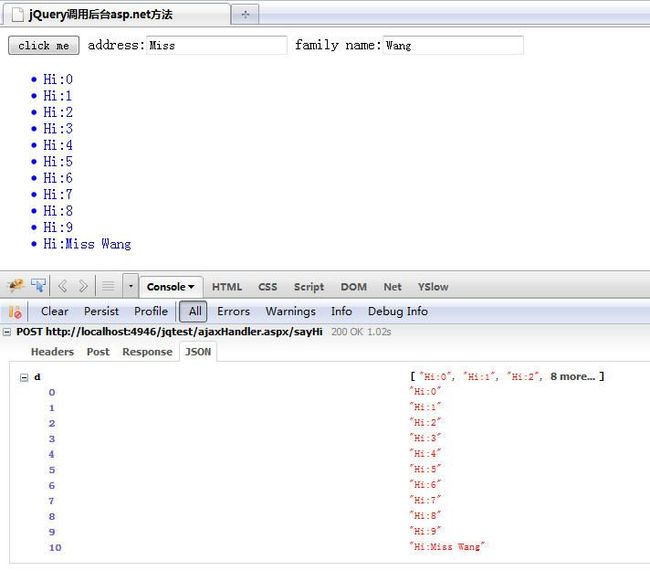Click the 'Hi:9' list item

click(58, 227)
